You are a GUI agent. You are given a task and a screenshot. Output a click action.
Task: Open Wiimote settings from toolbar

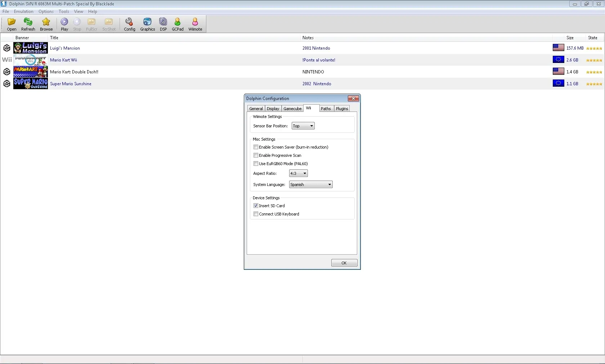click(195, 24)
